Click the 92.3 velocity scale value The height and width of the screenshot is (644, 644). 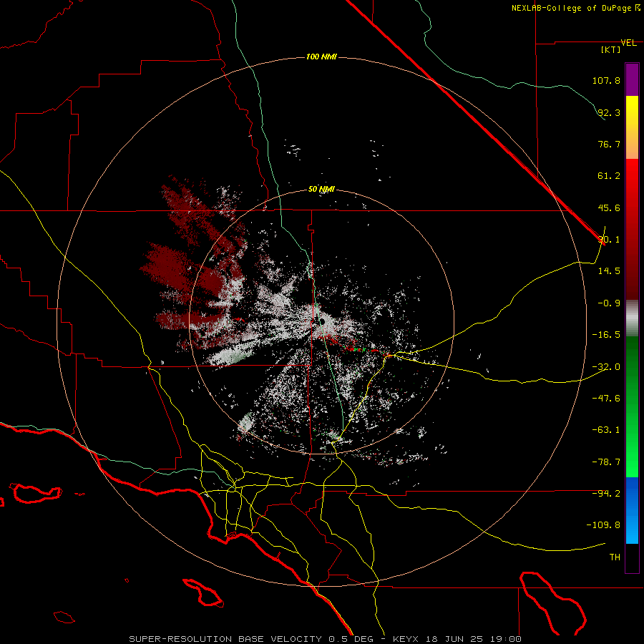click(609, 112)
